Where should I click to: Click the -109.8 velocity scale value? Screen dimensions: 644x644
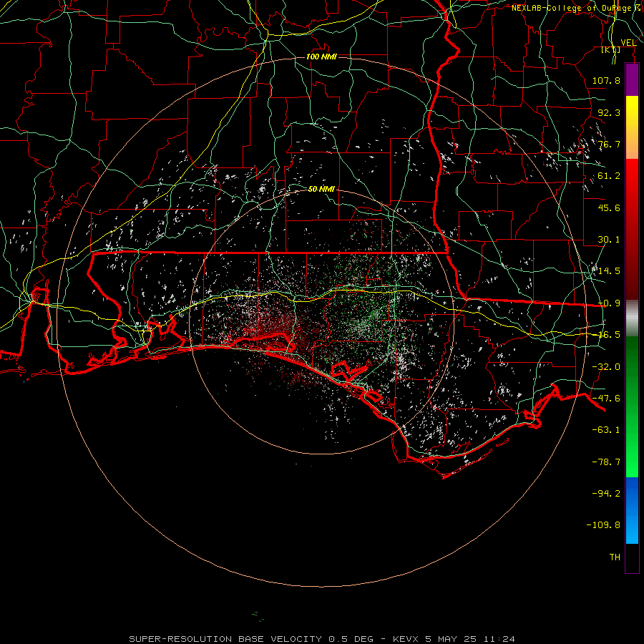click(603, 525)
